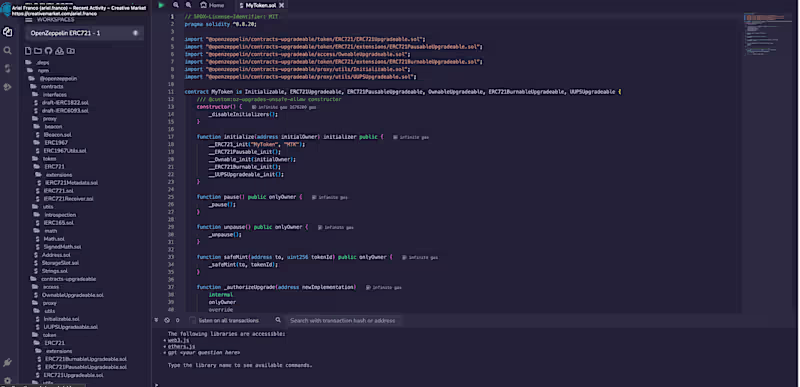Select the MyToken.sol editor tab

tap(261, 5)
